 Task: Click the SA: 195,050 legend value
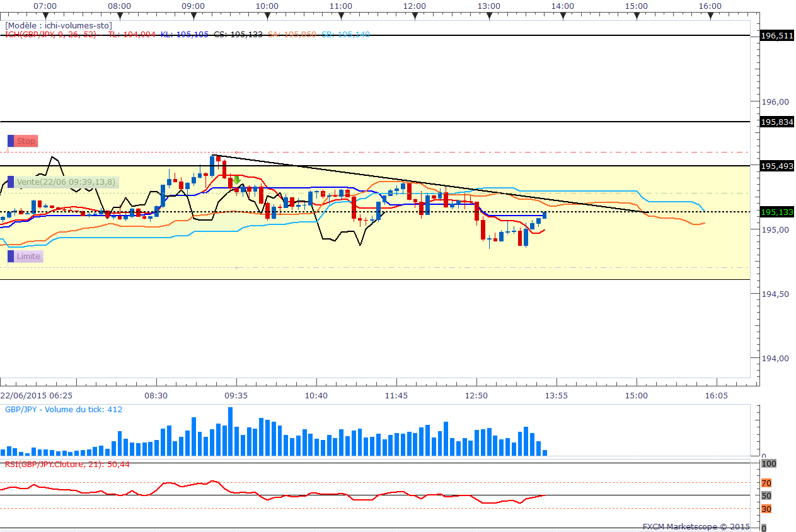[292, 34]
